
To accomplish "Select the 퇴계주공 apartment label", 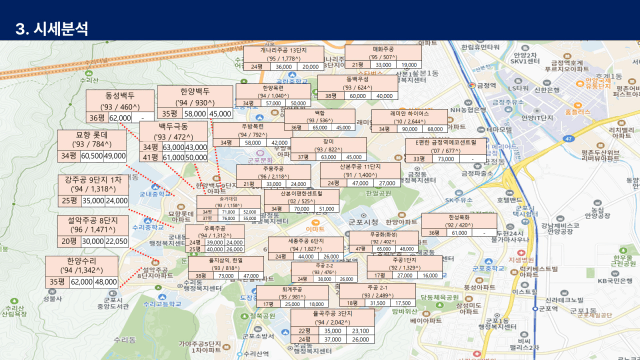I will click(x=292, y=289).
